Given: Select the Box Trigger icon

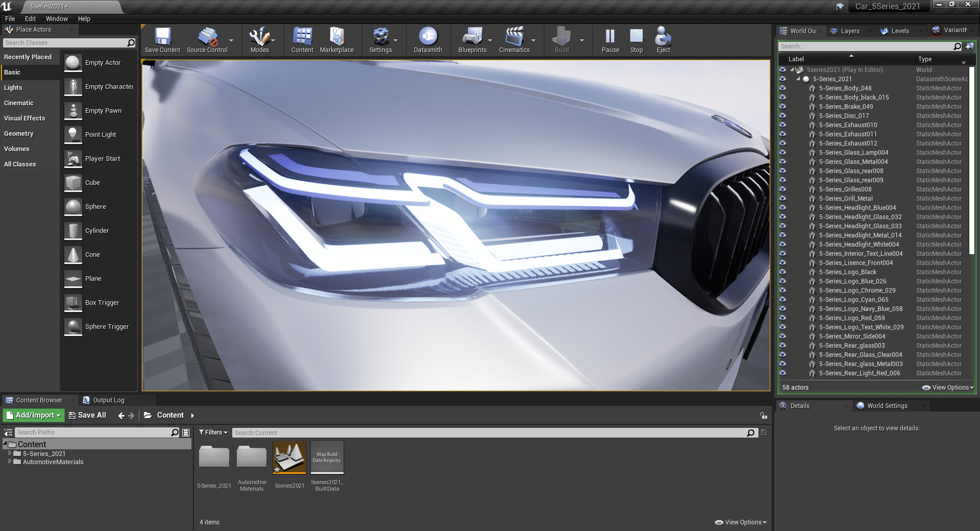Looking at the screenshot, I should pos(73,302).
